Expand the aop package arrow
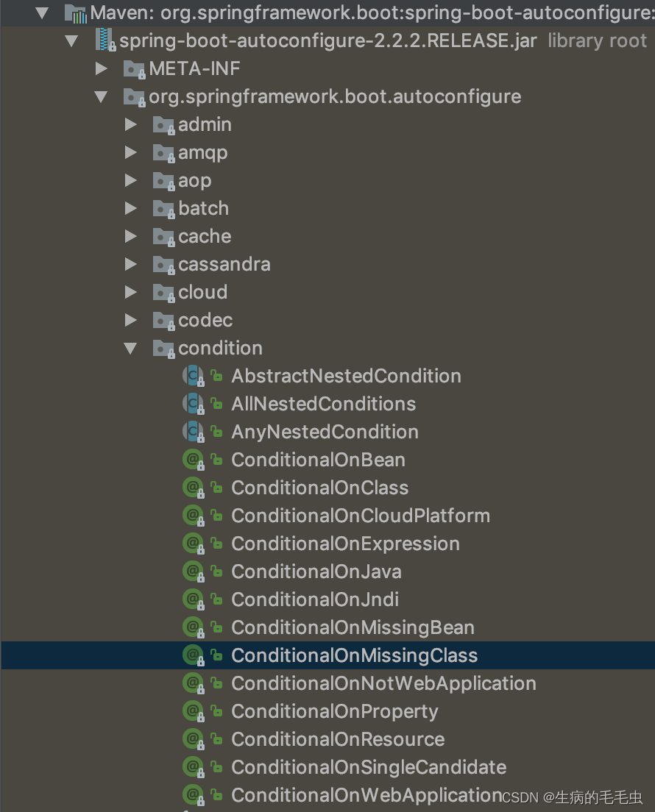Image resolution: width=655 pixels, height=812 pixels. (131, 180)
